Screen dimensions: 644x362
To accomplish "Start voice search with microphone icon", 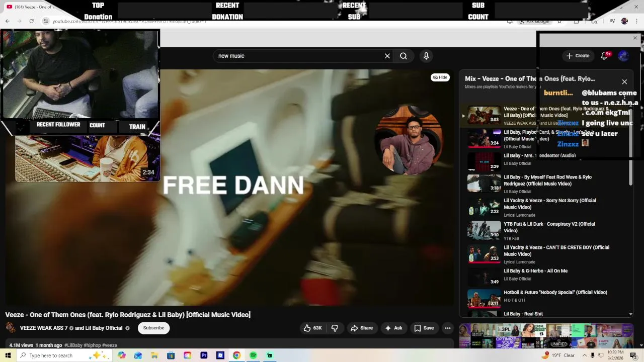I will coord(426,56).
